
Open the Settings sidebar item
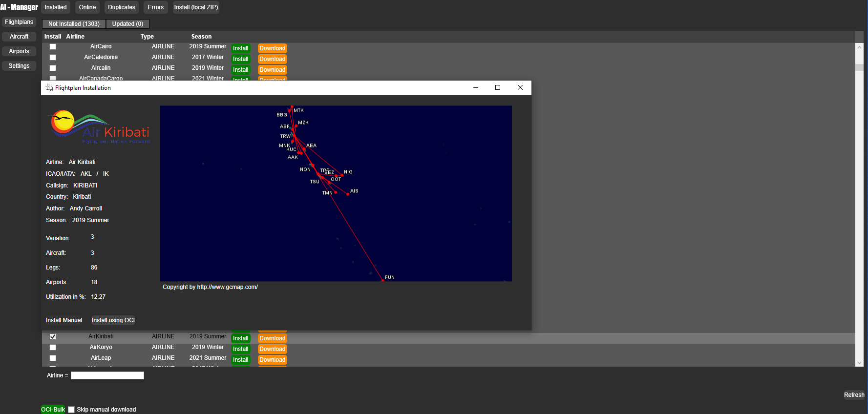click(x=19, y=66)
